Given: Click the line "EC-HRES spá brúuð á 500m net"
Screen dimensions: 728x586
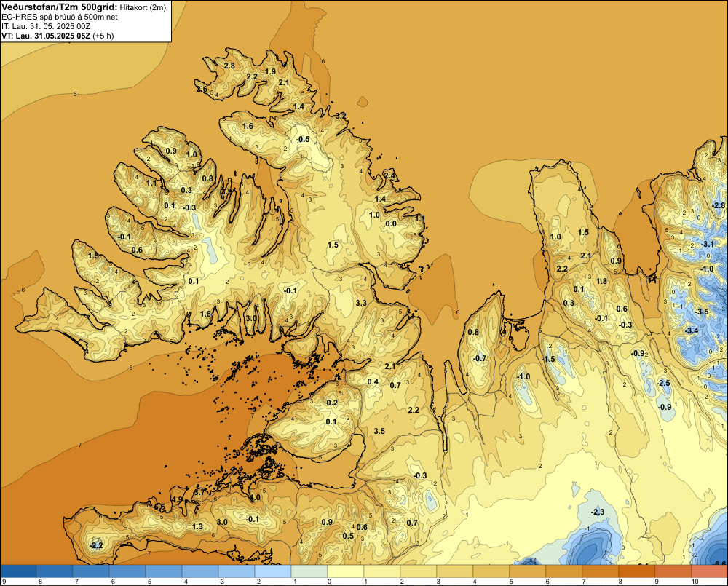Looking at the screenshot, I should tap(60, 17).
